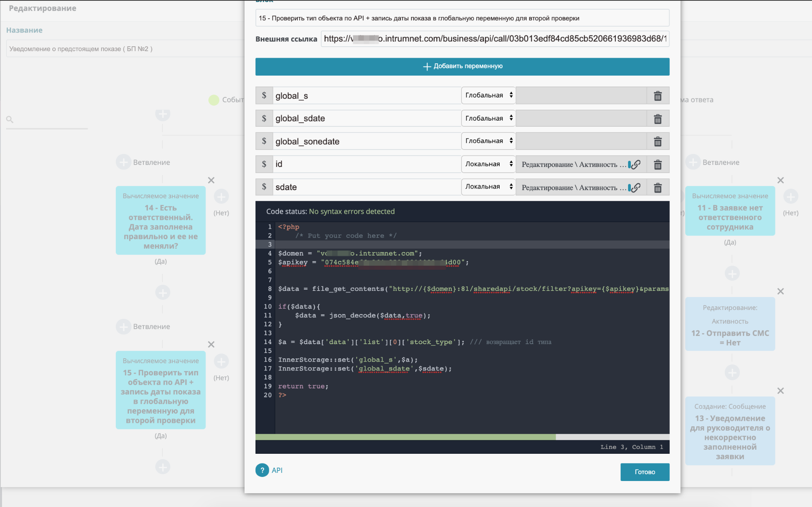Click the Line 3, Column 1 status
Image resolution: width=812 pixels, height=507 pixels.
(632, 447)
